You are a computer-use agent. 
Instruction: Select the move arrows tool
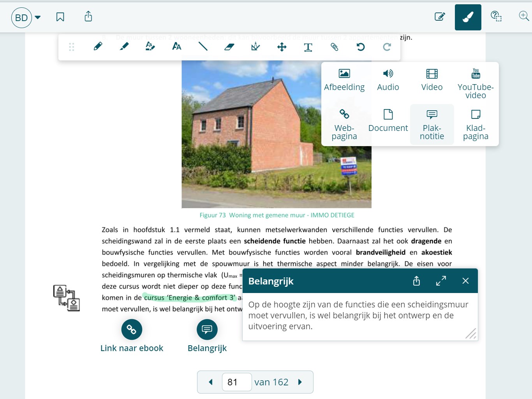[x=282, y=47]
